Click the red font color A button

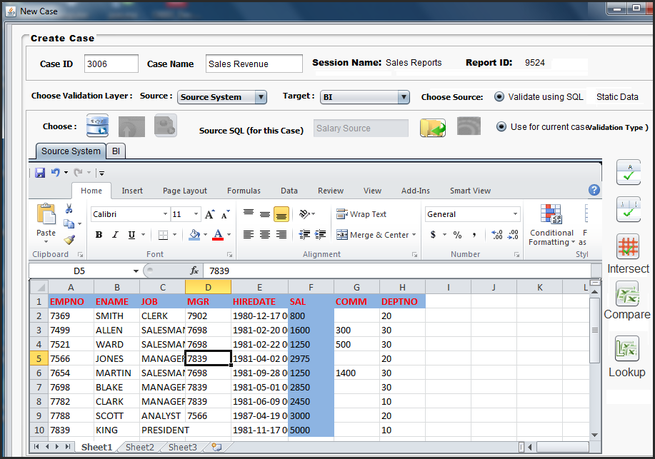pyautogui.click(x=218, y=235)
